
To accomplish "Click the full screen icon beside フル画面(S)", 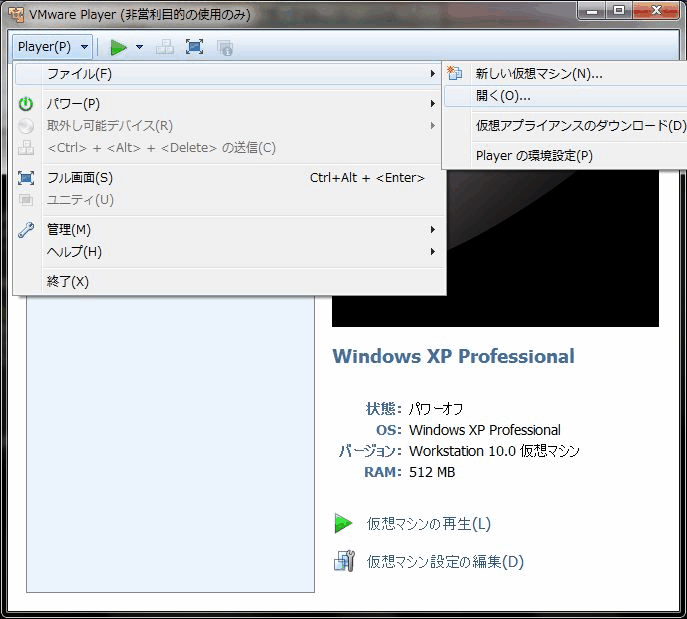I will pos(26,178).
